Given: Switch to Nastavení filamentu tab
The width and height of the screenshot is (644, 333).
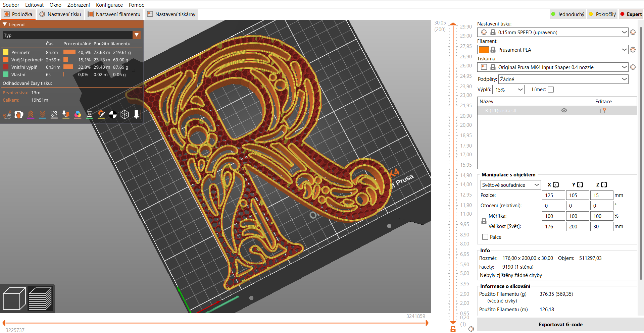Looking at the screenshot, I should click(114, 14).
